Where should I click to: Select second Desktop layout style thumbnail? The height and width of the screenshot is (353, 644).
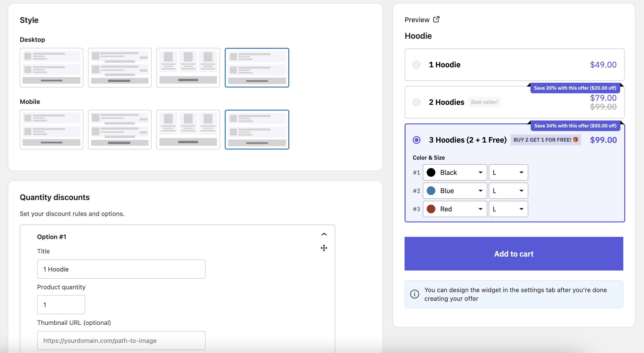coord(120,68)
